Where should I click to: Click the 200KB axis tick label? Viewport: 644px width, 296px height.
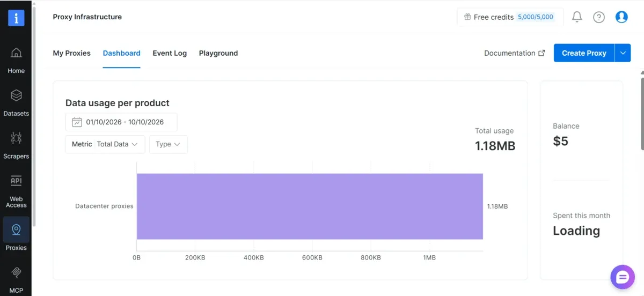tap(195, 258)
